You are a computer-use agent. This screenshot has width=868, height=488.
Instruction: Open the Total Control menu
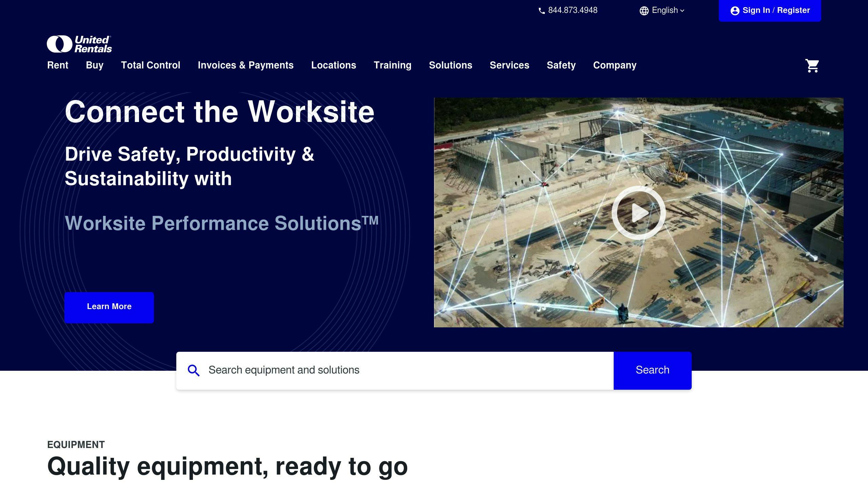pos(151,65)
